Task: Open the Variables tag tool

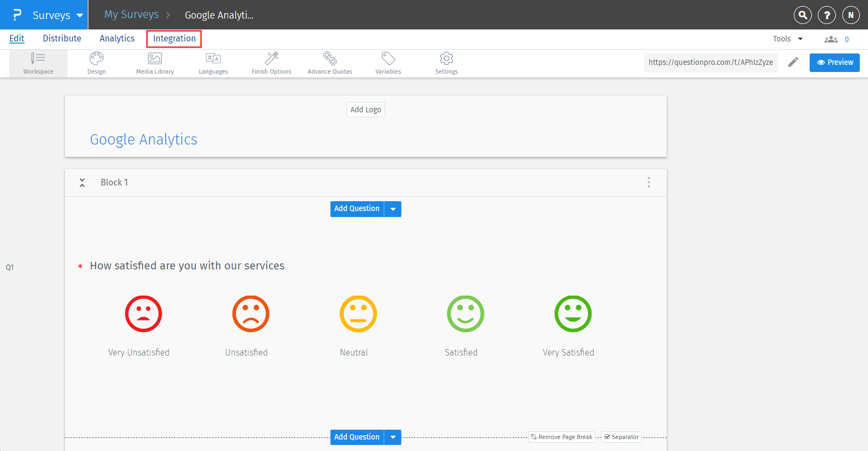Action: click(x=388, y=63)
